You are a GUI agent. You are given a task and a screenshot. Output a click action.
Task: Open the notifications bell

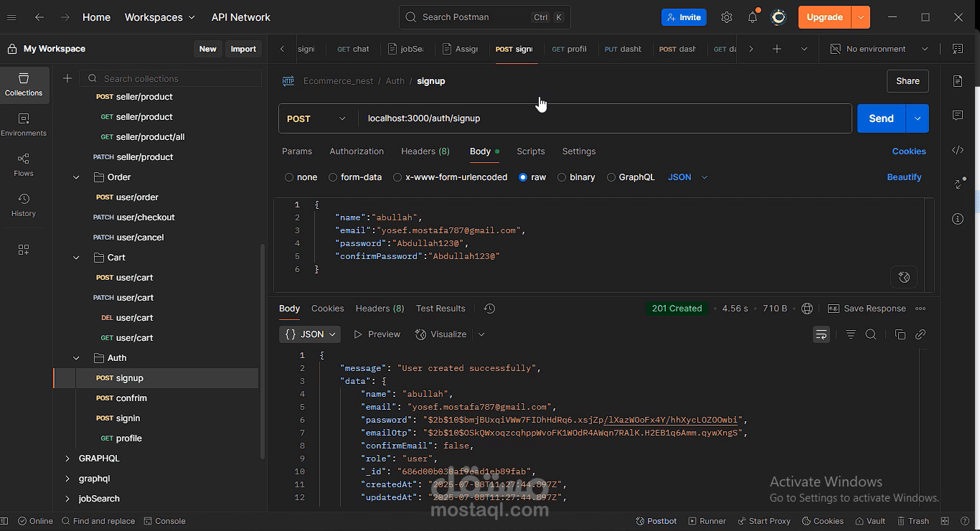(753, 17)
